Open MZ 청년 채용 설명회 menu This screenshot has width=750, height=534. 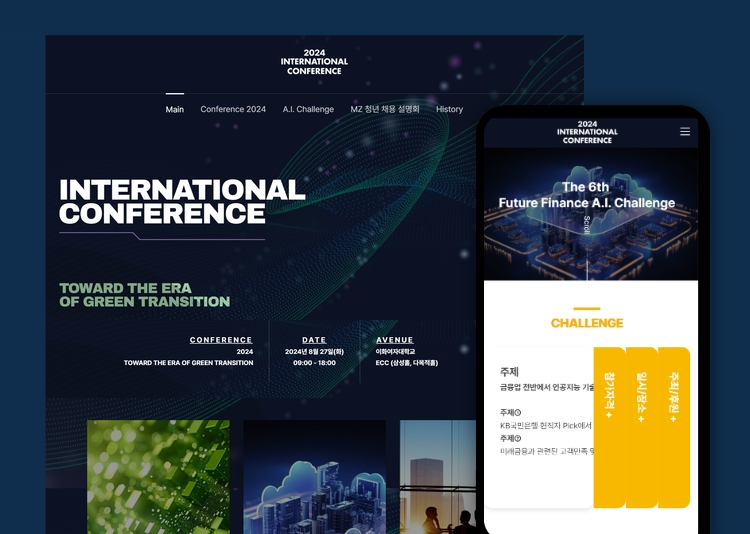click(x=385, y=109)
